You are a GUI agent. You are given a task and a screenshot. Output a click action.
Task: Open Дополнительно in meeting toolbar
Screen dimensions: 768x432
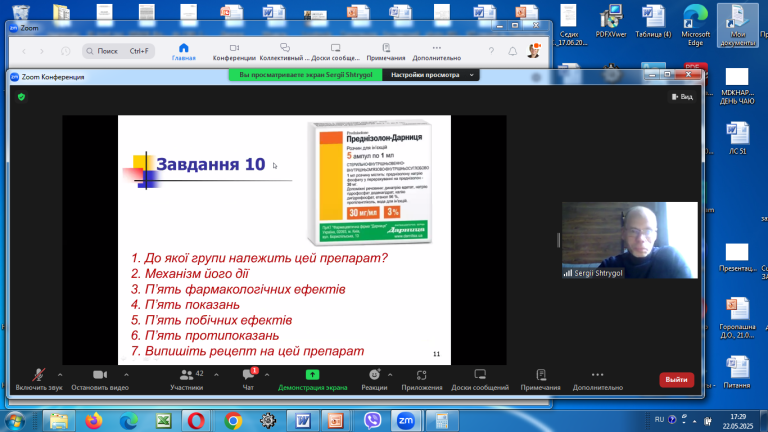(x=598, y=380)
